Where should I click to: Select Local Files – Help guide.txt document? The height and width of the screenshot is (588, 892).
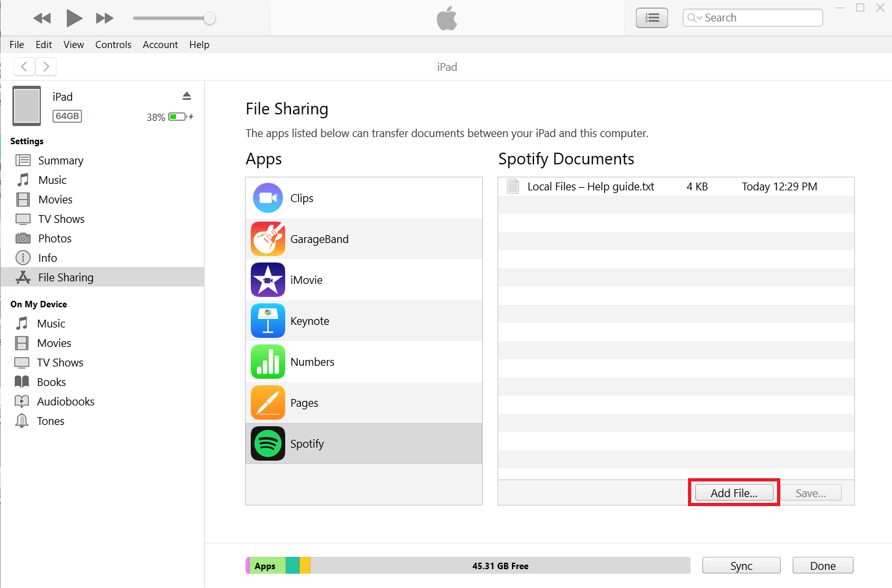[x=676, y=186]
